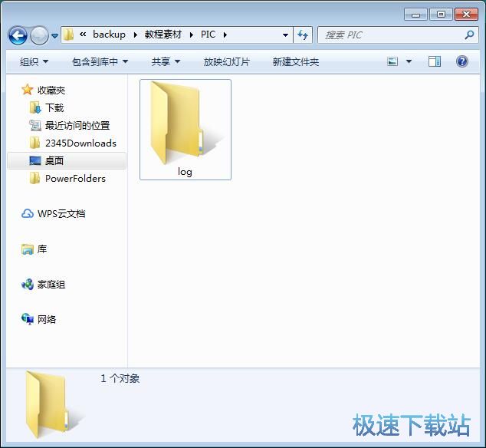Screen dimensions: 486x448
Task: Maximize the Explorer window
Action: click(x=441, y=15)
